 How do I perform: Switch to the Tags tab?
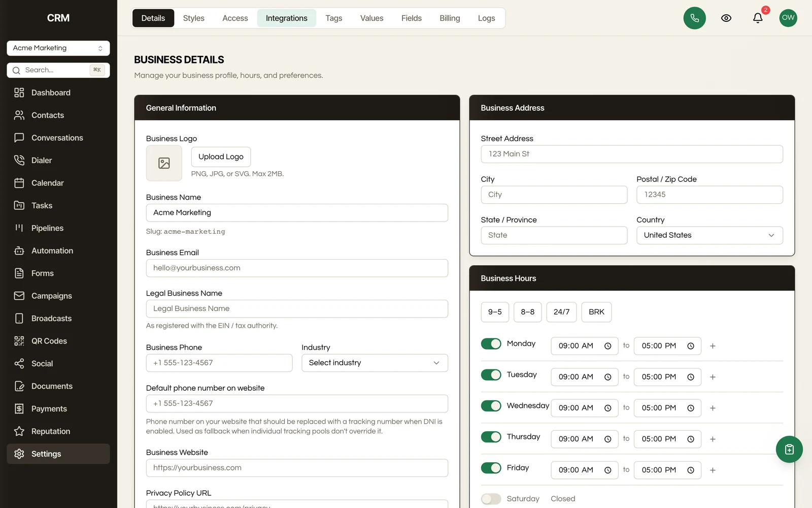coord(333,18)
